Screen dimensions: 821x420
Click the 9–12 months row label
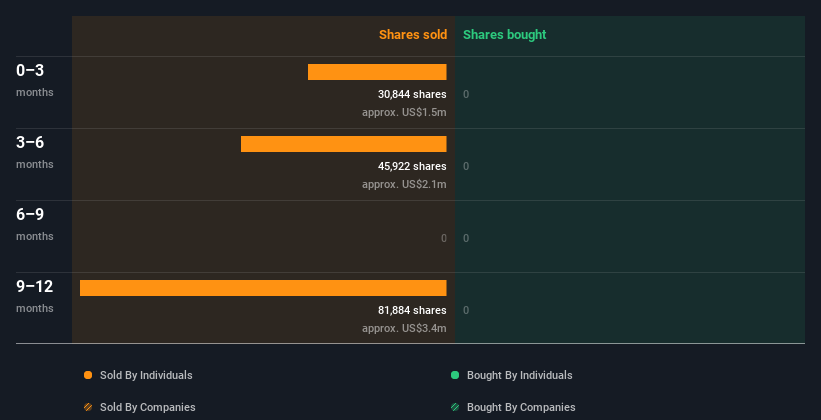coord(35,296)
